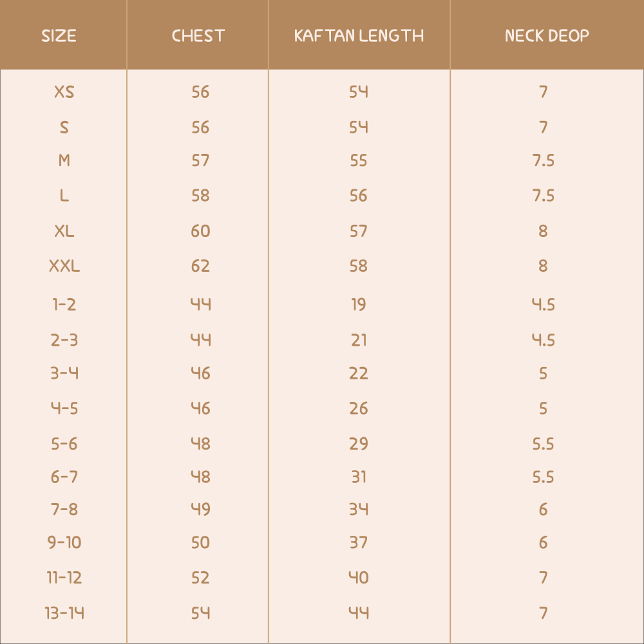Click neck depth 8 in XL row
The height and width of the screenshot is (644, 644).
point(543,231)
